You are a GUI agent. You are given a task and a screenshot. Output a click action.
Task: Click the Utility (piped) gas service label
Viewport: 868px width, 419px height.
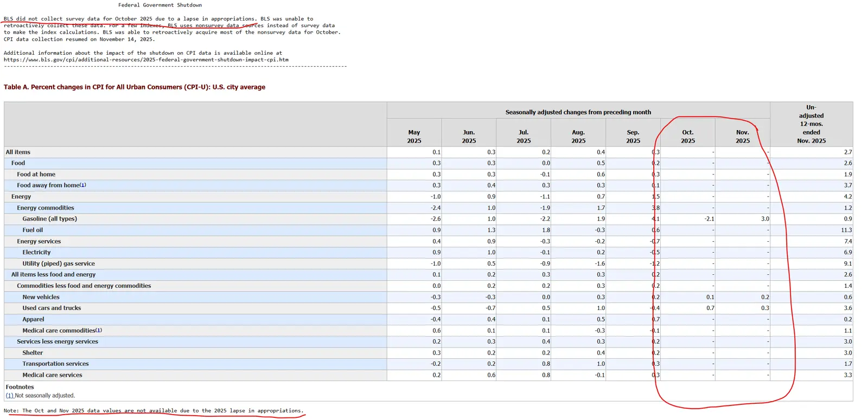click(x=59, y=263)
